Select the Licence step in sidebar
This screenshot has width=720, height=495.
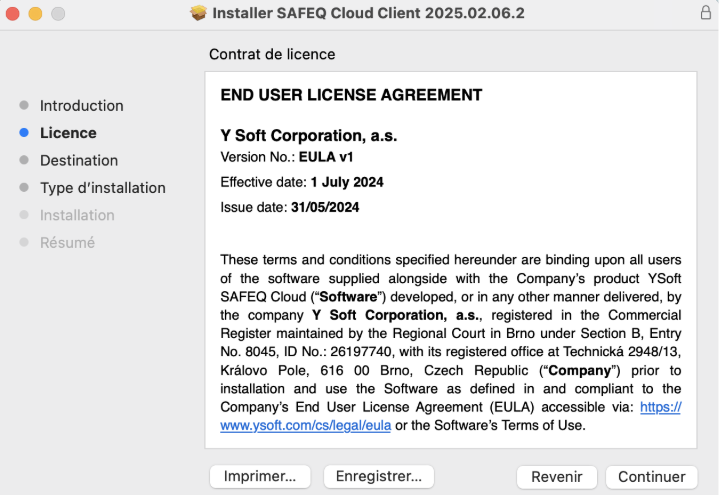tap(68, 133)
